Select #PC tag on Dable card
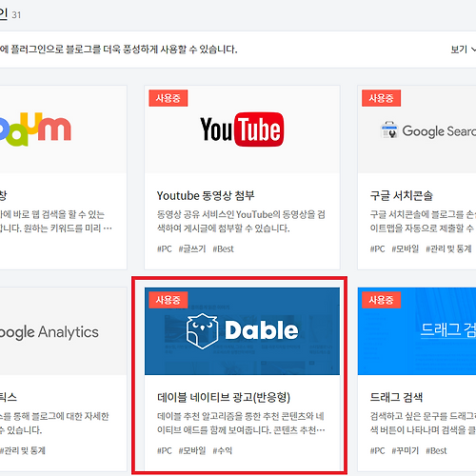The width and height of the screenshot is (476, 476). tap(165, 450)
